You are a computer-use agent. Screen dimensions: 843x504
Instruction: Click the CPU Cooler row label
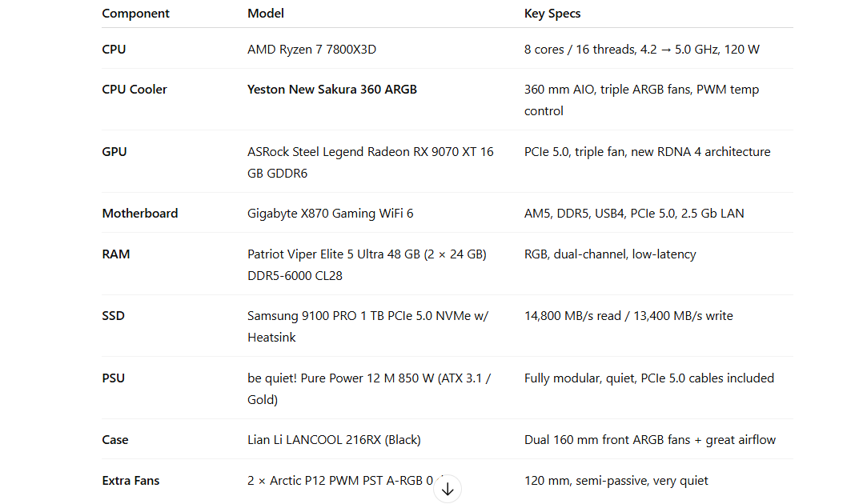[x=134, y=90]
